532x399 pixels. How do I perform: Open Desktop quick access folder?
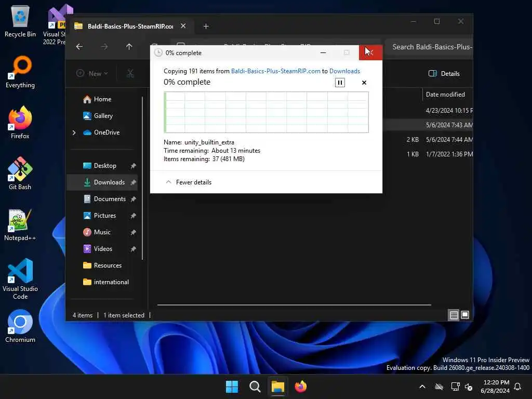click(105, 166)
